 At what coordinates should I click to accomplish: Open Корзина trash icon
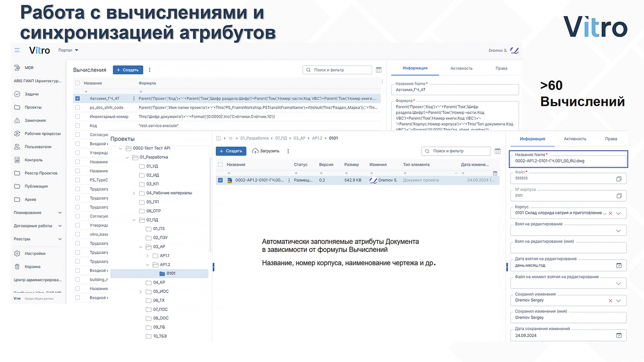click(x=17, y=267)
